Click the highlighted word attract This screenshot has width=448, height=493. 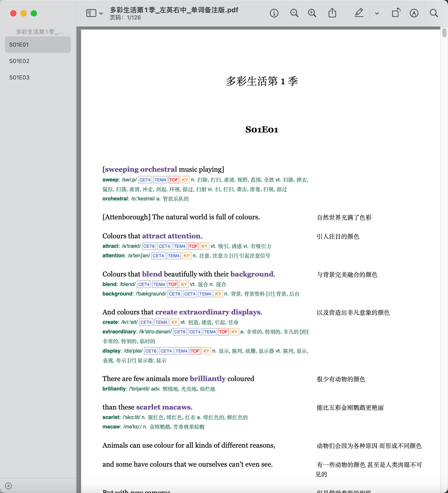[x=154, y=236]
